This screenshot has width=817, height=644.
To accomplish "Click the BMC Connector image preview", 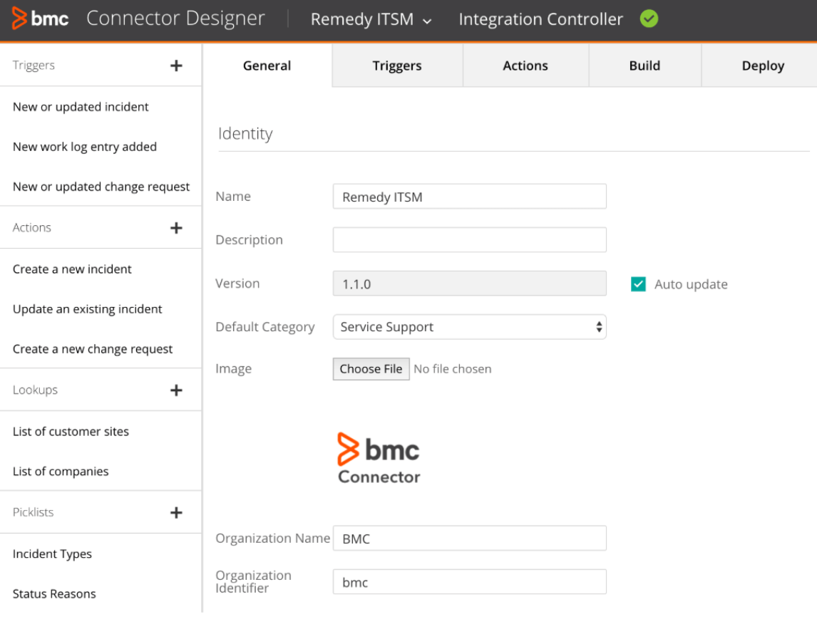I will click(x=379, y=458).
